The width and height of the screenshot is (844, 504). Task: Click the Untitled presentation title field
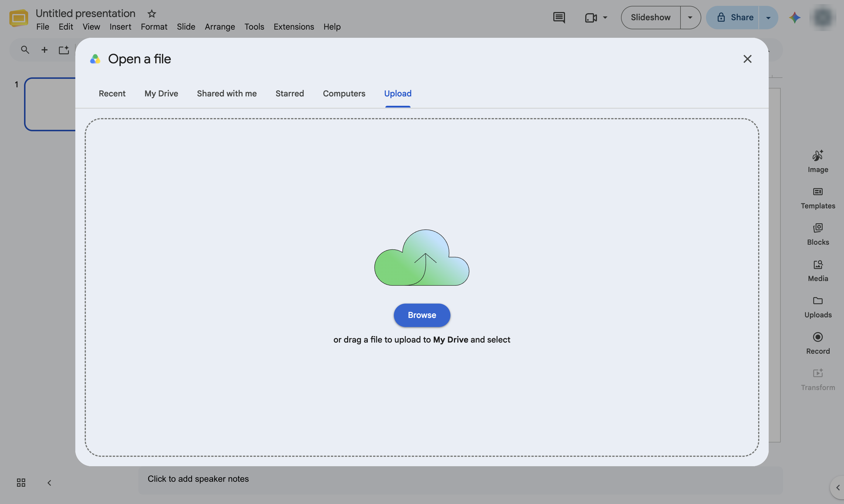click(86, 13)
